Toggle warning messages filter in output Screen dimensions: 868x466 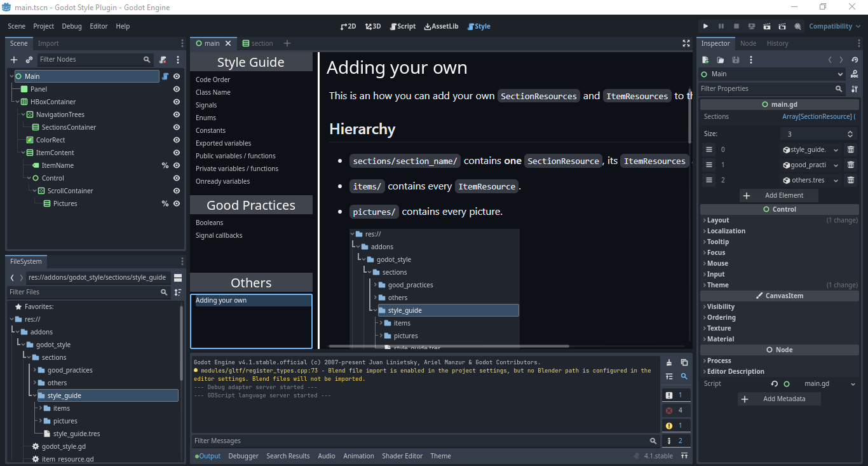click(x=676, y=425)
